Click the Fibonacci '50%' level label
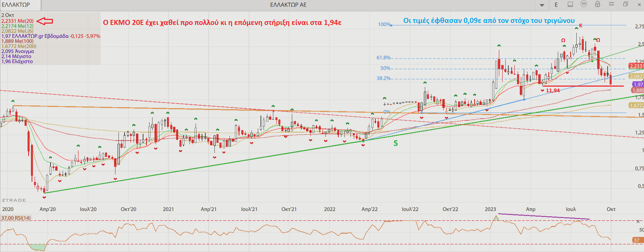This screenshot has height=252, width=644. click(x=385, y=68)
